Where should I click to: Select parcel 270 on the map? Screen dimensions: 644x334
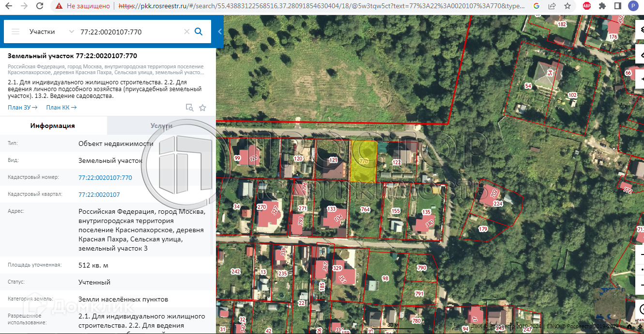261,207
